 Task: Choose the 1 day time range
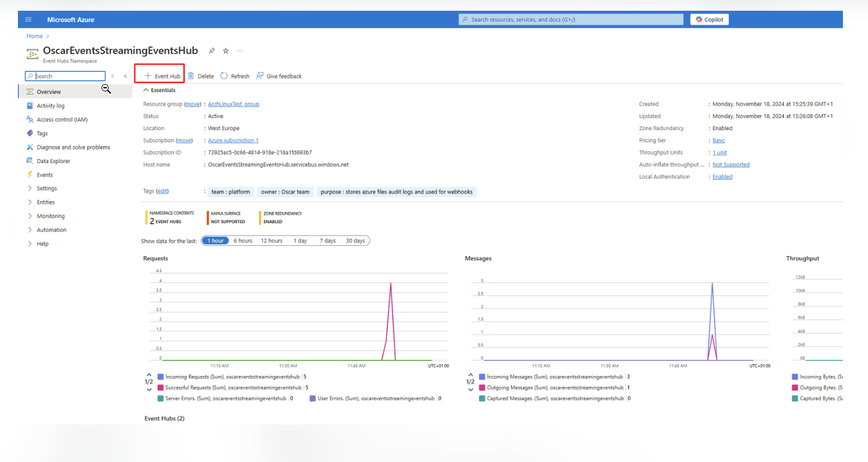point(300,241)
